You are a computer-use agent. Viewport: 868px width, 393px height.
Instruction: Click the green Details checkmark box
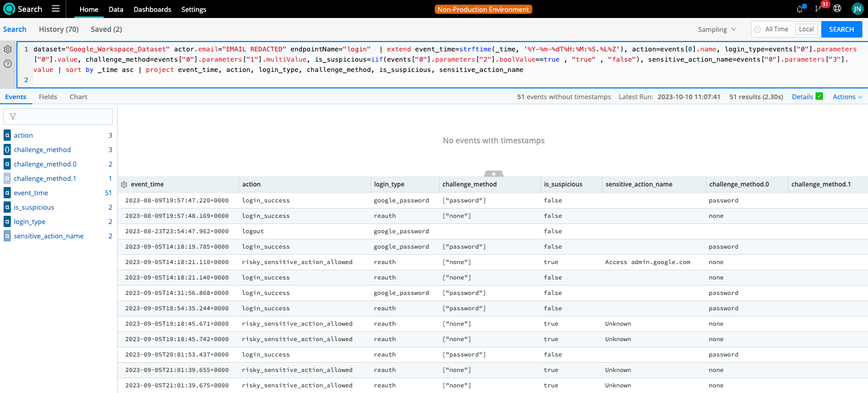click(x=819, y=96)
